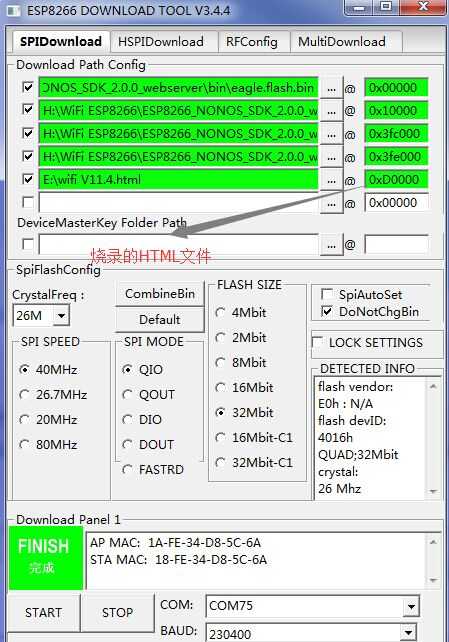Select 16Mbit flash size
This screenshot has width=449, height=642.
coord(244,388)
